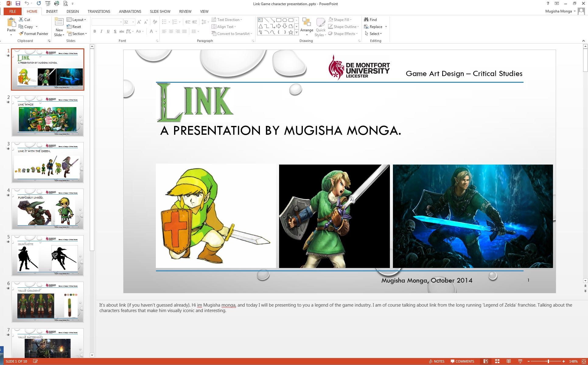Switch to Reading View icon in status bar
Screen dimensions: 588x365
(509, 361)
